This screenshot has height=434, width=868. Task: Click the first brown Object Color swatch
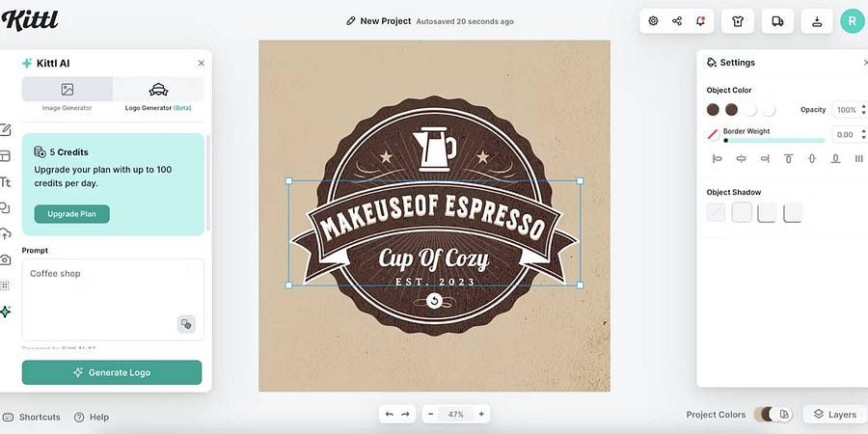[x=713, y=110]
